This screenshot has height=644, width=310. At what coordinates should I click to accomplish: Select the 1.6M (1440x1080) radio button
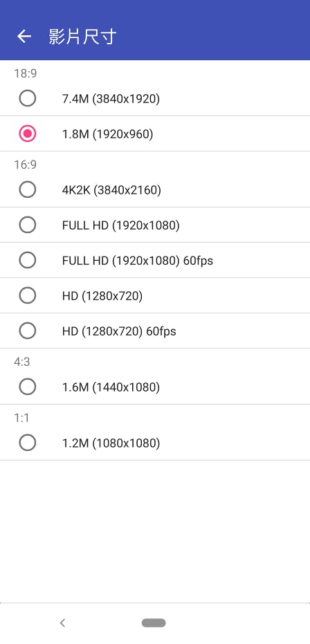pyautogui.click(x=28, y=387)
